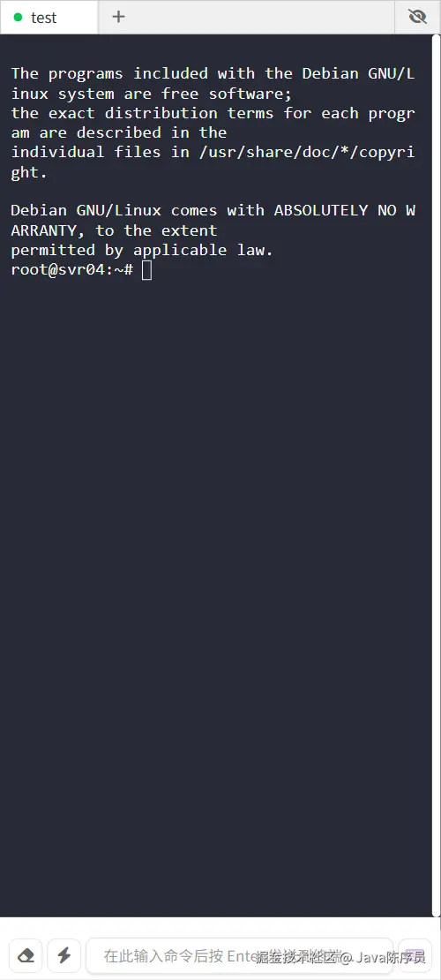Screen dimensions: 441x980
Task: Click the /usr/share/doc/*/copyright path text
Action: click(x=306, y=152)
